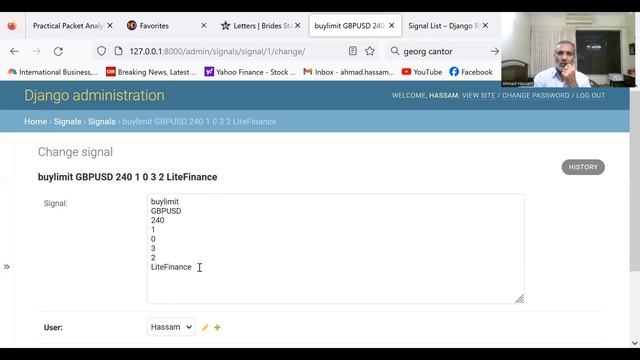Click the search box containing georg cantor
The image size is (640, 360).
443,51
